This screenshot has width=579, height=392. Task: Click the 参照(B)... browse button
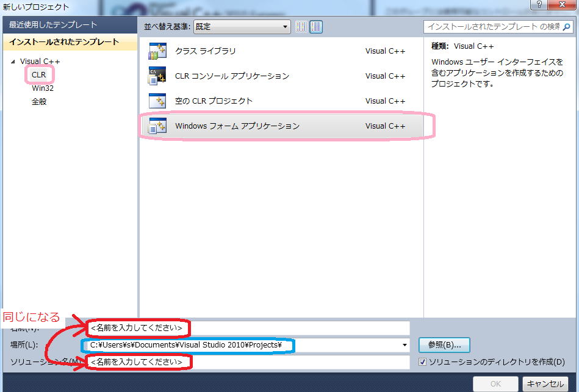pyautogui.click(x=444, y=345)
